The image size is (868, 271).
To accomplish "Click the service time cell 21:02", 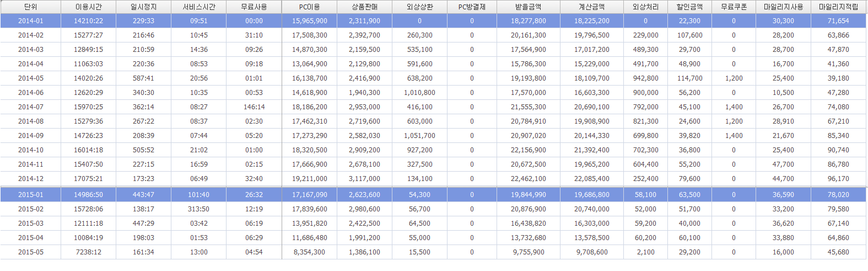I will 199,150.
